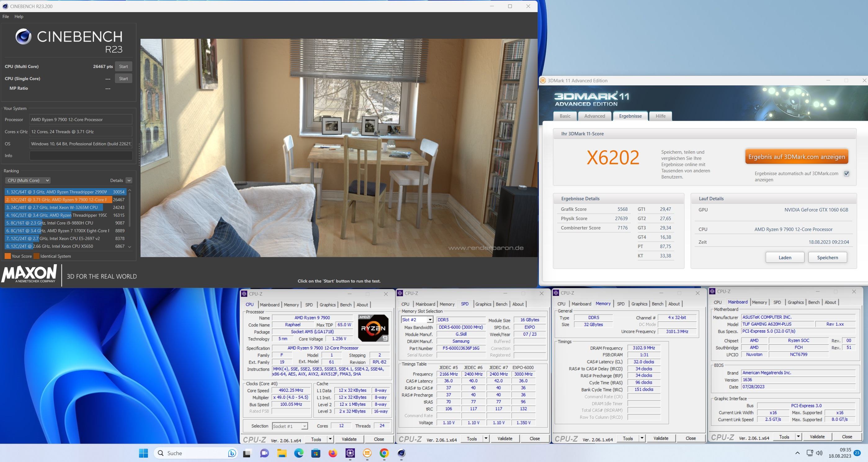Click Validate in the CPU-Z Memory window

(x=661, y=438)
